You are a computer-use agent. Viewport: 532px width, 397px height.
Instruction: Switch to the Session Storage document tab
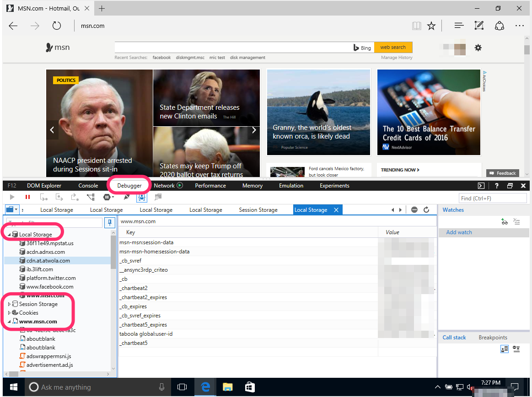pos(258,210)
